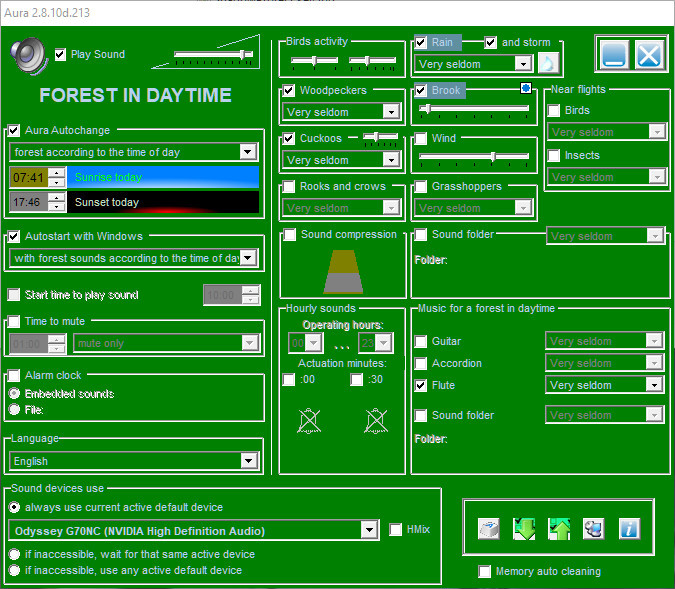Click the speaker icon beside Play Sound
The image size is (675, 589).
click(30, 56)
